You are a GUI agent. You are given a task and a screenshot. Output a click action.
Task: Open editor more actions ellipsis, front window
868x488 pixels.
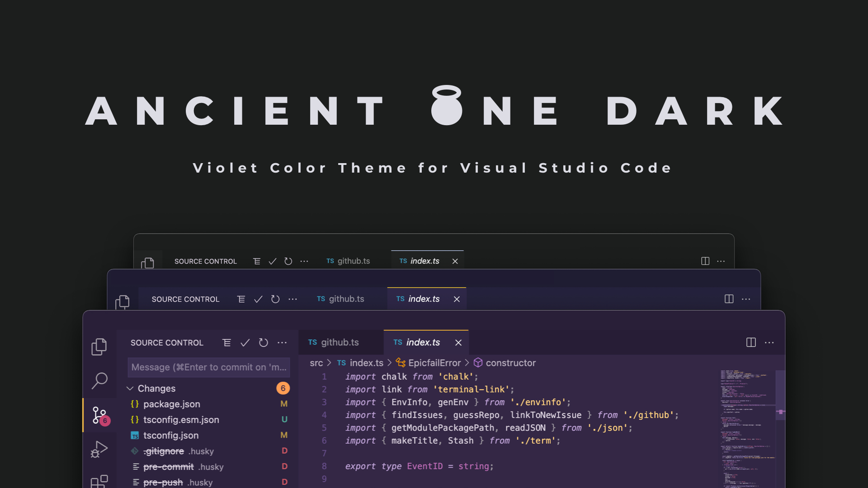(x=769, y=343)
